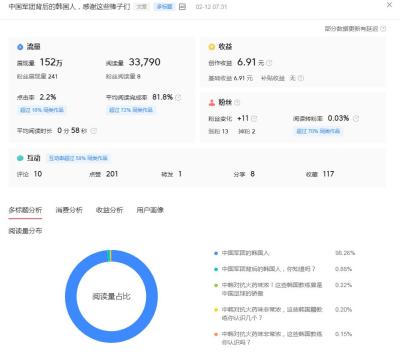Click the help icon after 0 分 58 秒
This screenshot has width=400, height=361.
[94, 131]
